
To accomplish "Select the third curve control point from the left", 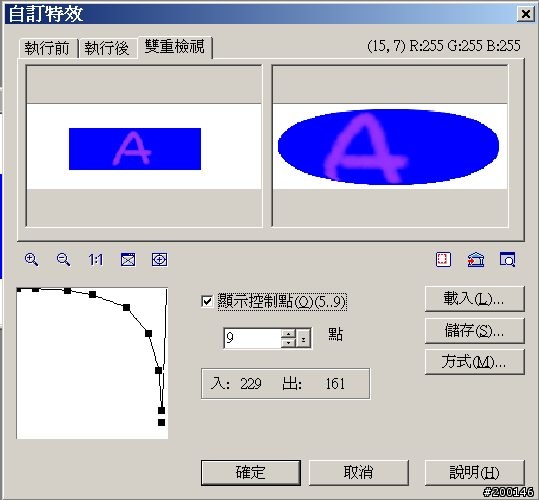I will [x=67, y=291].
